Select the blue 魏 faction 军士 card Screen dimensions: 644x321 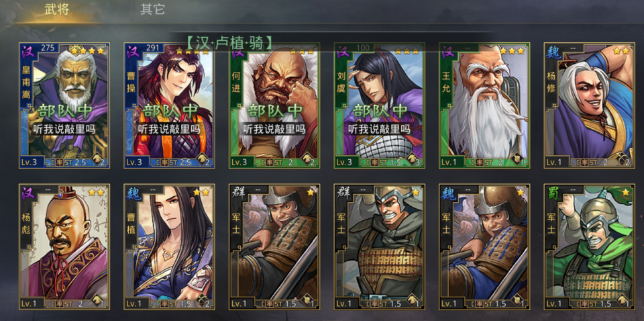pyautogui.click(x=484, y=247)
